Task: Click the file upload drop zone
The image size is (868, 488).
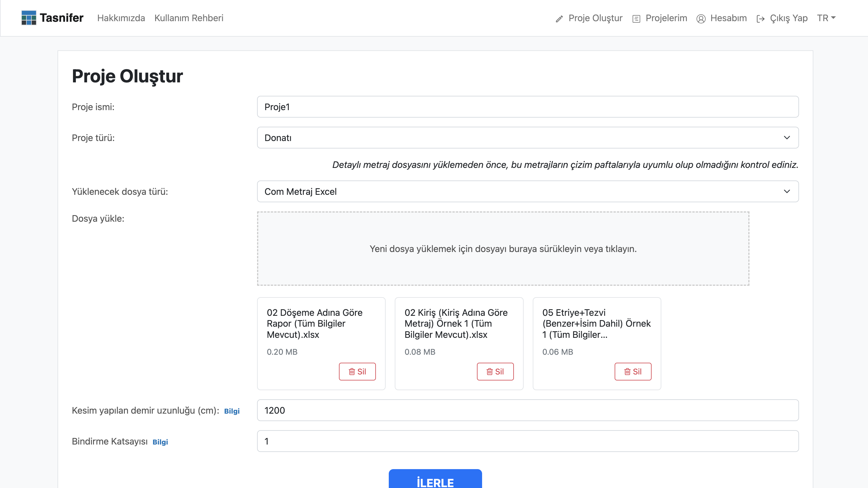Action: coord(503,249)
